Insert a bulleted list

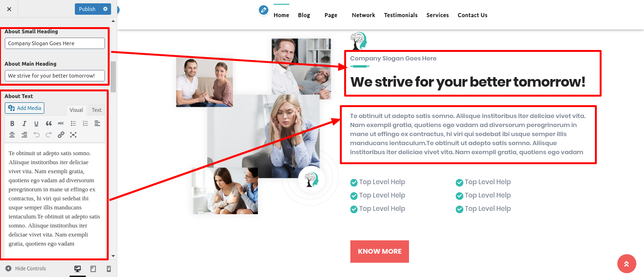[73, 123]
